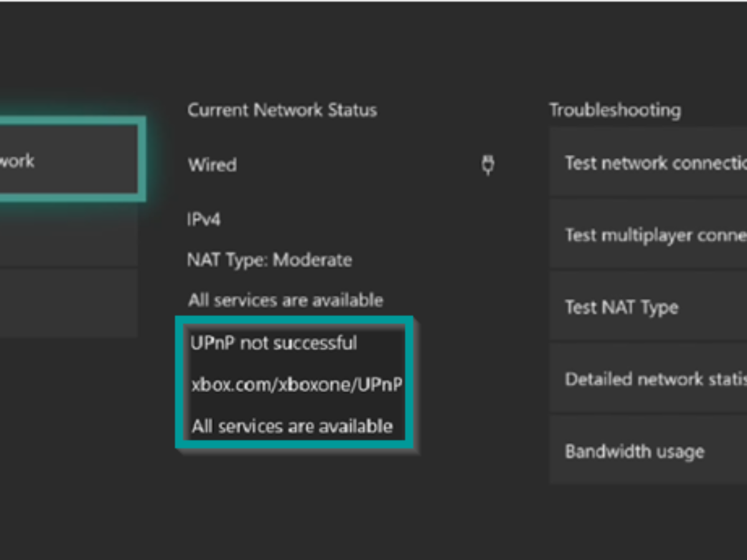Click the xbox.com/xboxone/UPnP link text
The width and height of the screenshot is (747, 560).
pos(296,386)
